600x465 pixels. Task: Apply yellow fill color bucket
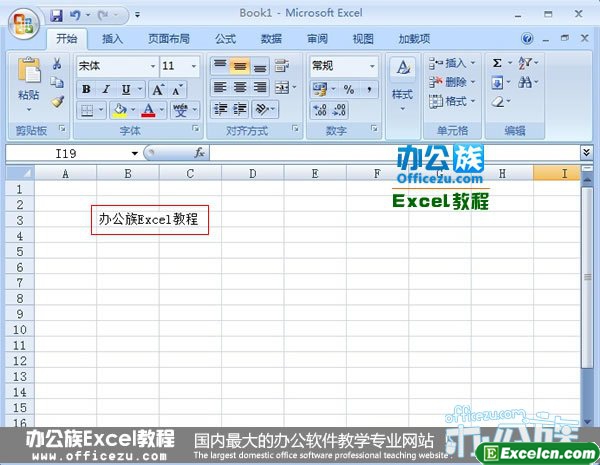(120, 110)
